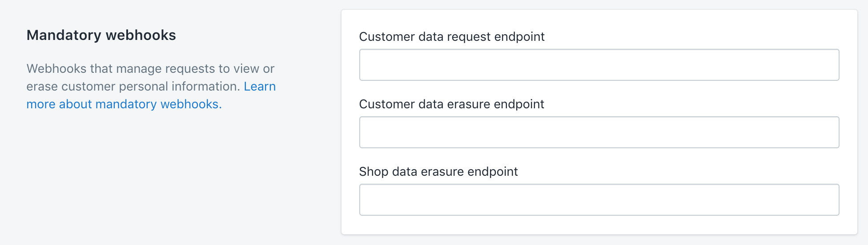The width and height of the screenshot is (868, 245).
Task: Select the Shop data erasure endpoint field
Action: tap(599, 200)
